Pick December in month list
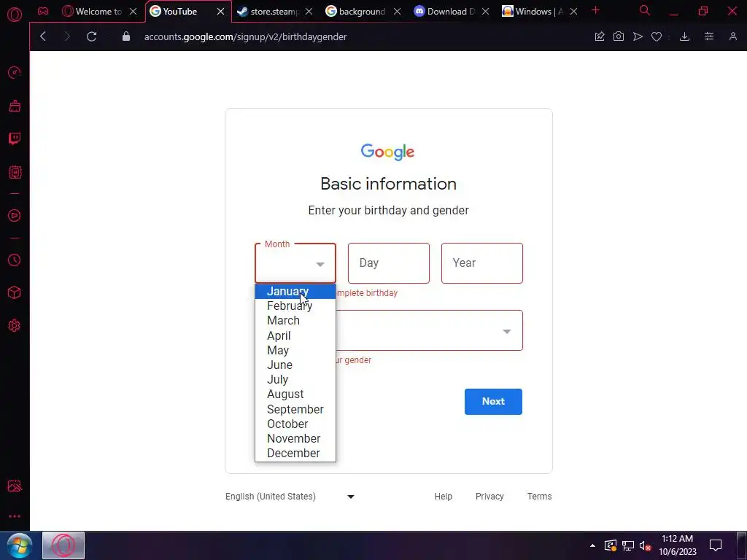 [x=295, y=454]
